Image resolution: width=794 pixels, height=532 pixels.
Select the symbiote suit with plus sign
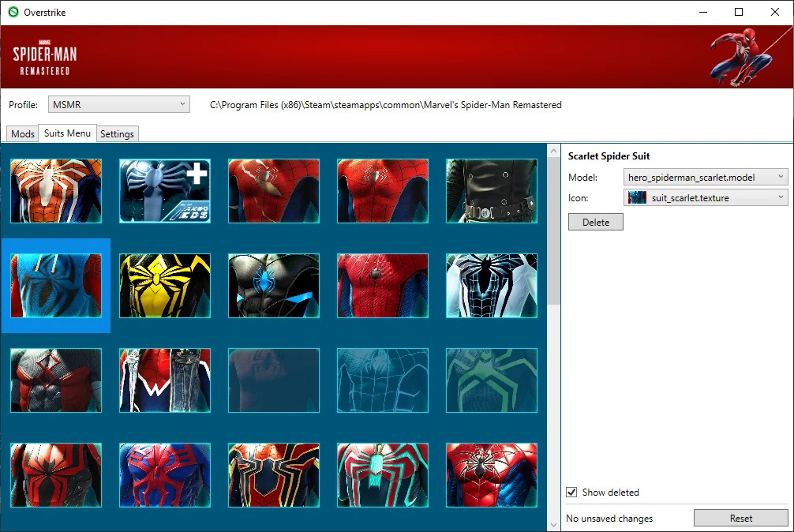(165, 191)
